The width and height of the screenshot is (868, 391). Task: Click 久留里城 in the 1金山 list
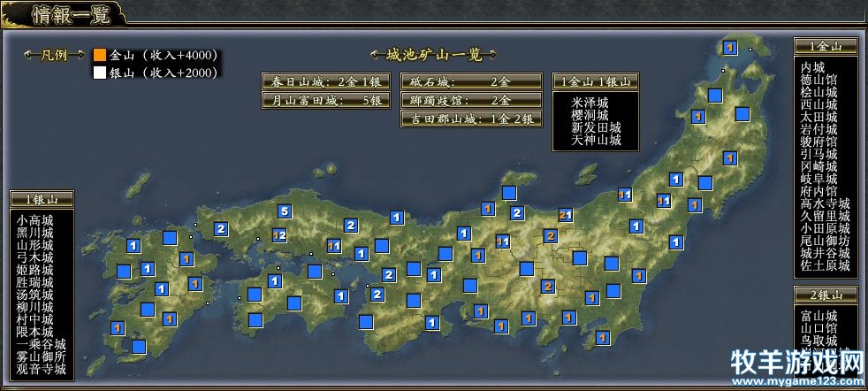pos(826,217)
